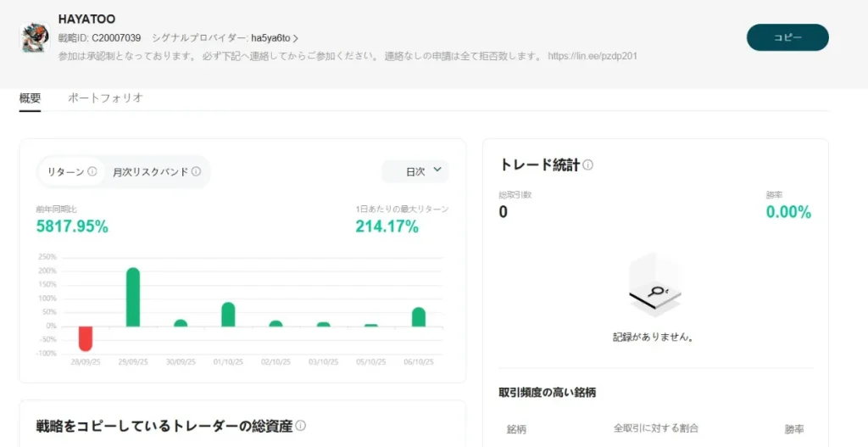868x447 pixels.
Task: Click the info icon beside 月次リスクバンド
Action: [x=196, y=171]
